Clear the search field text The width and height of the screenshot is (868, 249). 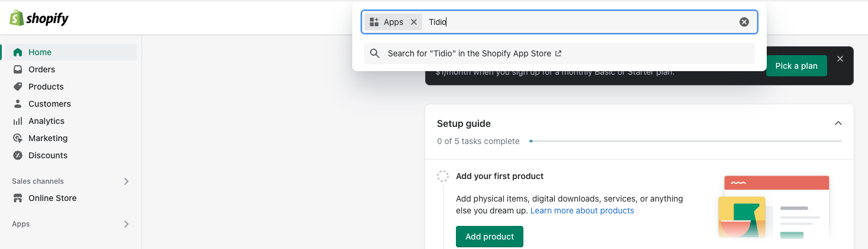tap(744, 22)
